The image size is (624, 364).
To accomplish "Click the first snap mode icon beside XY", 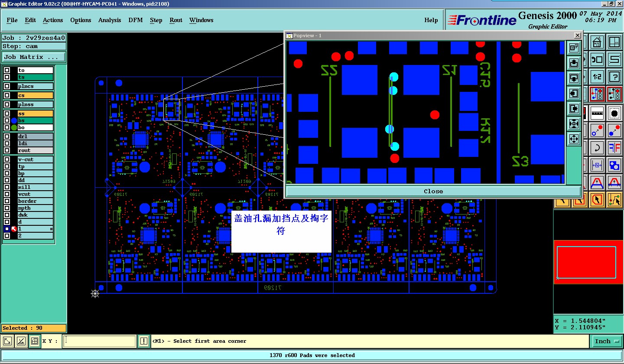I will coord(7,341).
